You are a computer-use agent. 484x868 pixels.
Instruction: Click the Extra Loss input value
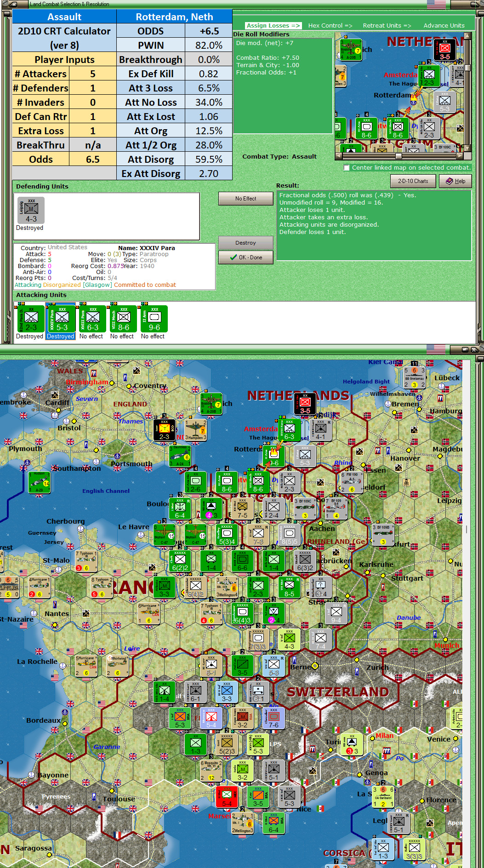tap(93, 131)
